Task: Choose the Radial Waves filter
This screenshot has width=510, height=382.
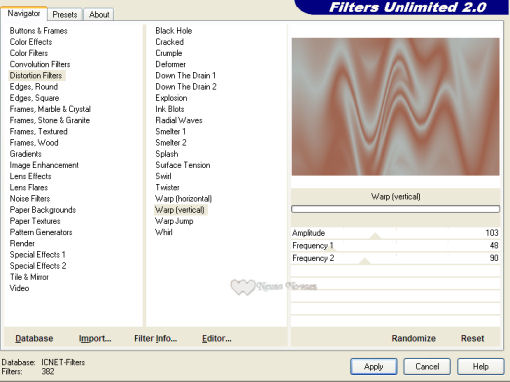Action: pos(179,120)
